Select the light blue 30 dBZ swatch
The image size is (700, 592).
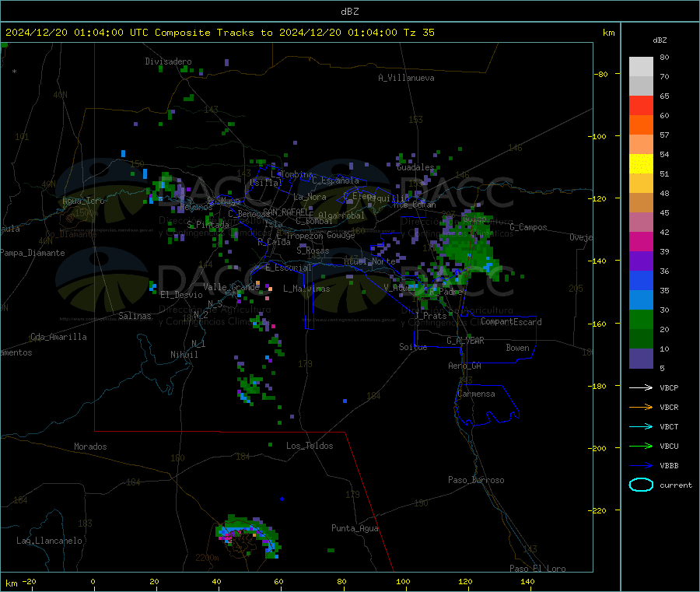(641, 300)
